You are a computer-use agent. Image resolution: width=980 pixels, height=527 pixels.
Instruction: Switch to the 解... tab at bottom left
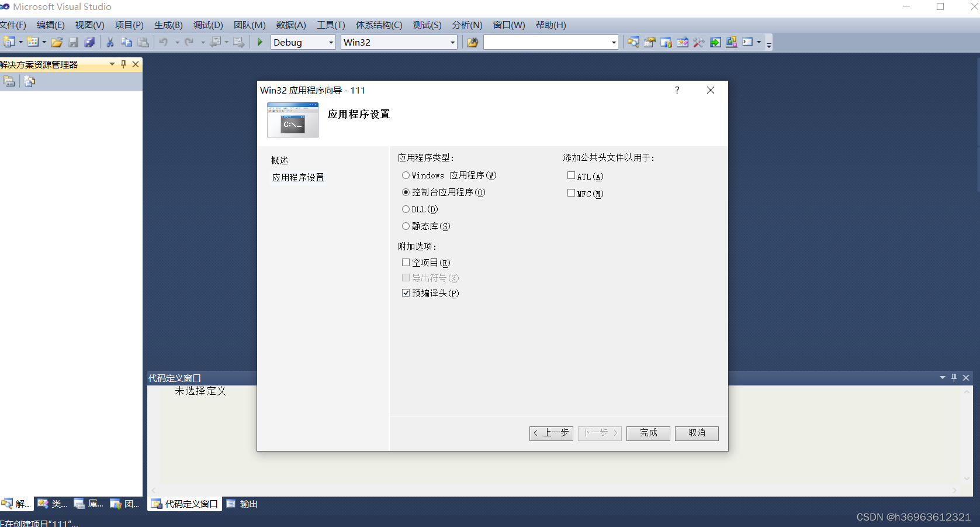coord(16,504)
